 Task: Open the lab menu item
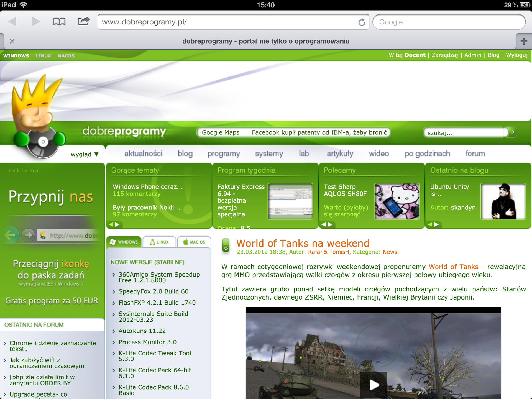pyautogui.click(x=304, y=154)
